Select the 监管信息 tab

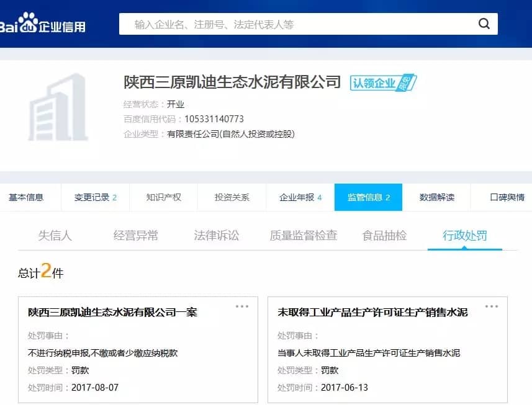click(368, 197)
